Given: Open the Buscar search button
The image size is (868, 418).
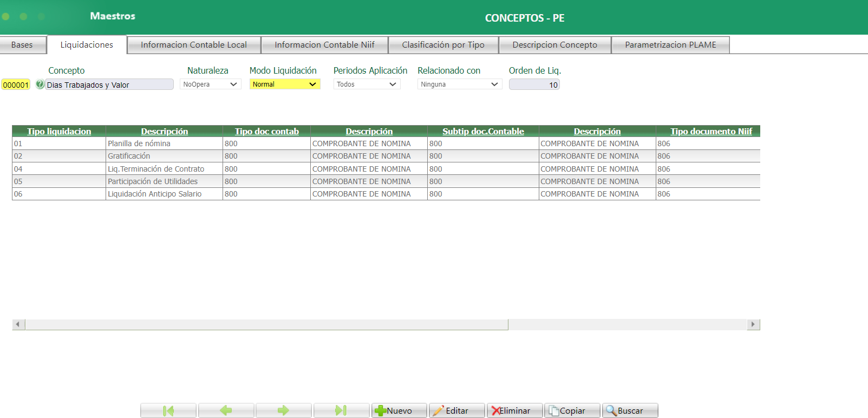Looking at the screenshot, I should pos(630,410).
